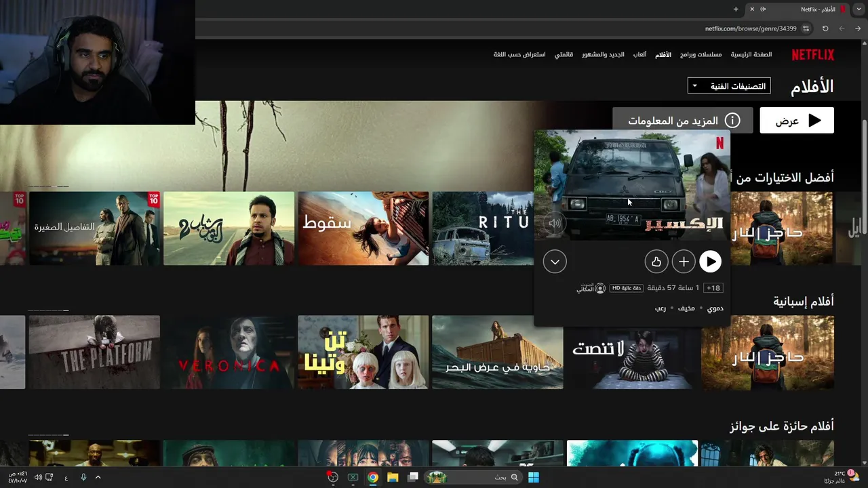Click the +18 maturity rating badge
Image resolution: width=868 pixels, height=488 pixels.
(x=713, y=288)
